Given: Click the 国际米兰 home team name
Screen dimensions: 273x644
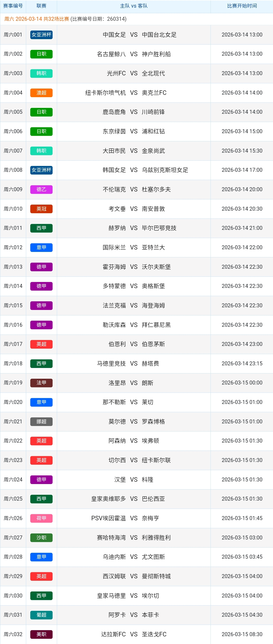Looking at the screenshot, I should click(x=114, y=247).
